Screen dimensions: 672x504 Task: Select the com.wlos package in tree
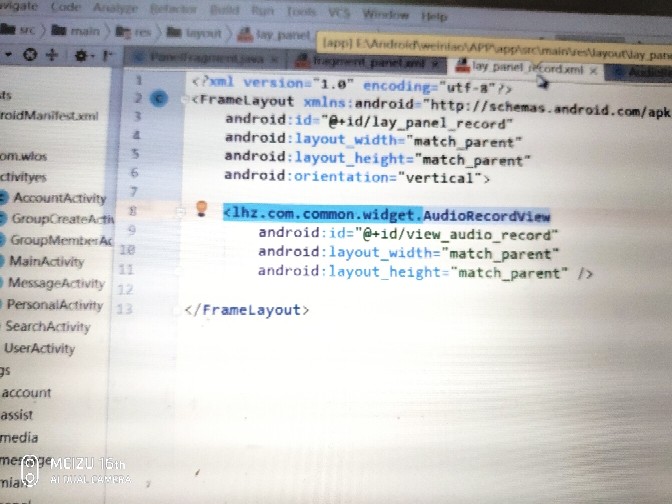pyautogui.click(x=24, y=156)
